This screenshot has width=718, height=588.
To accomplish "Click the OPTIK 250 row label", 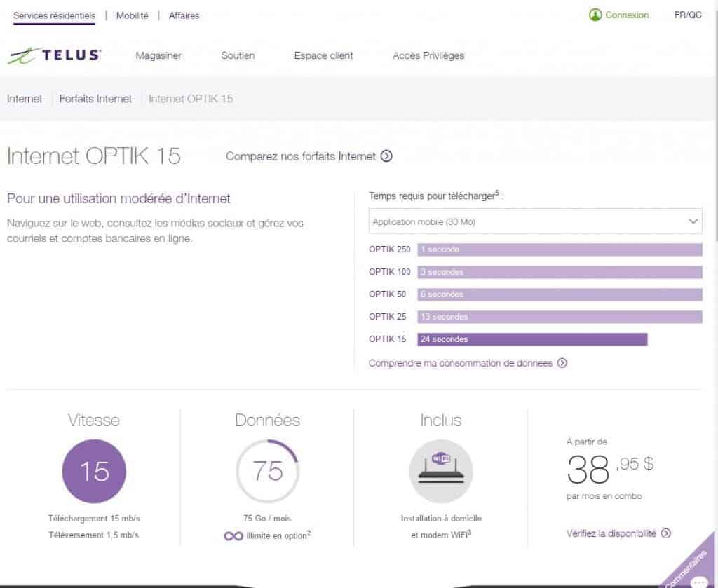I will click(390, 249).
